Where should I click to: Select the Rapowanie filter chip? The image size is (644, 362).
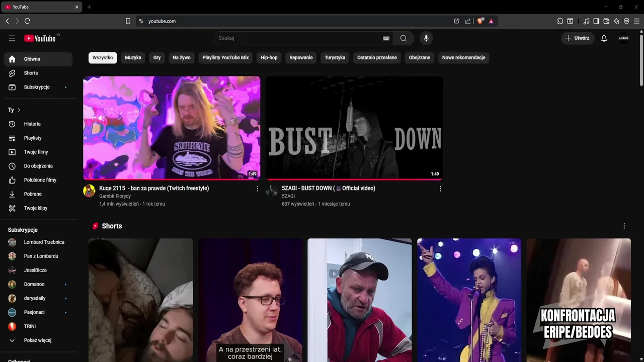301,58
